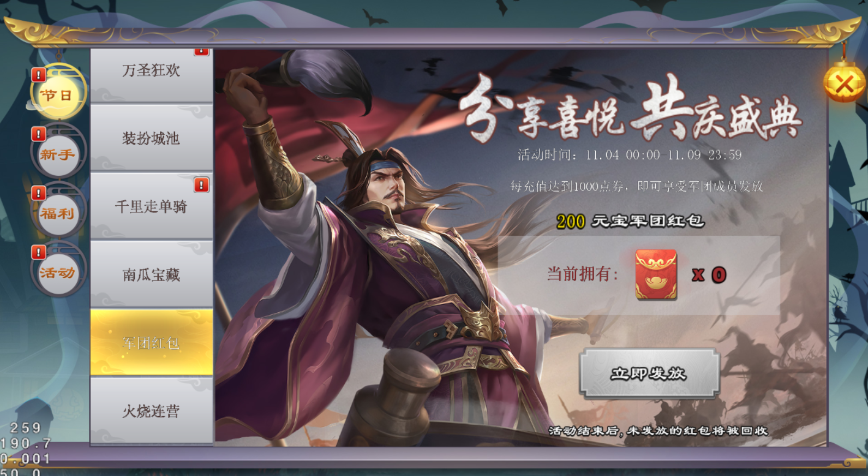Click red alert badge on 新手 icon
Image resolution: width=868 pixels, height=476 pixels.
[x=39, y=134]
